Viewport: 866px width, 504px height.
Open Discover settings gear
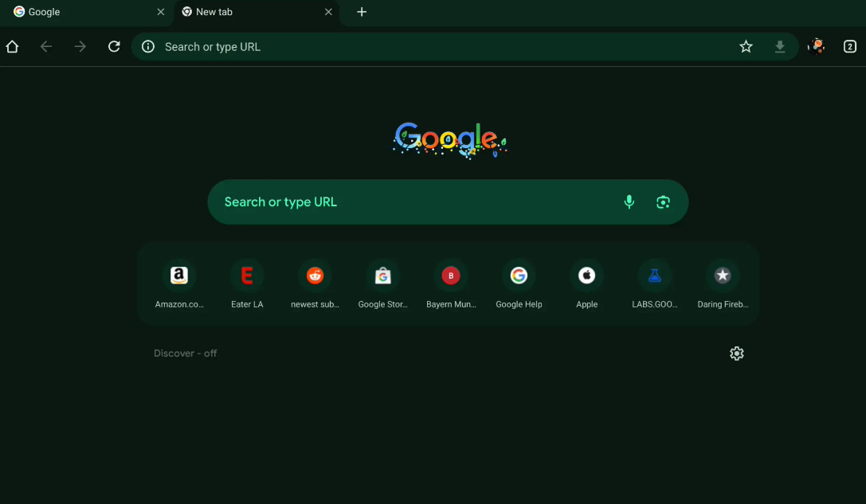pos(736,354)
